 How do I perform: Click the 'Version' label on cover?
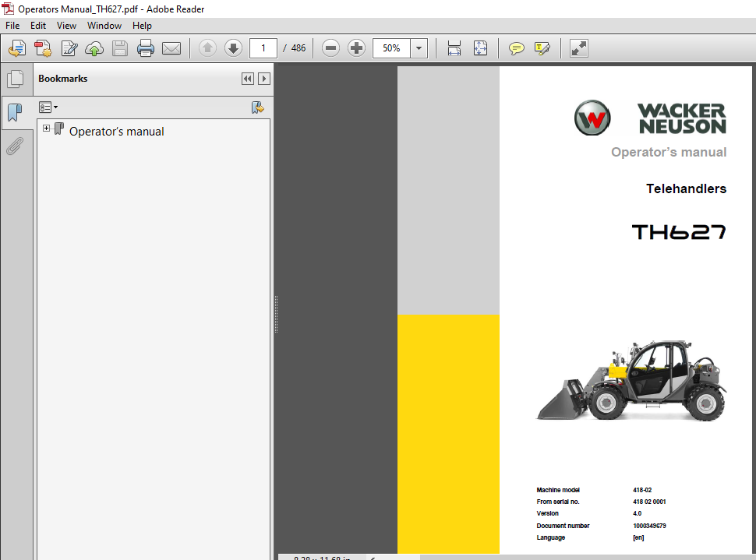(547, 514)
